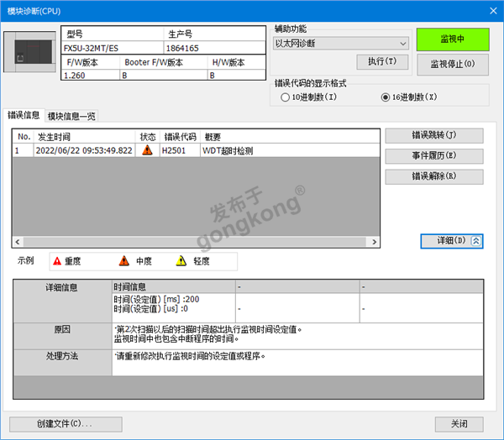The width and height of the screenshot is (504, 440).
Task: Switch to the 错误信息 tab
Action: (24, 115)
